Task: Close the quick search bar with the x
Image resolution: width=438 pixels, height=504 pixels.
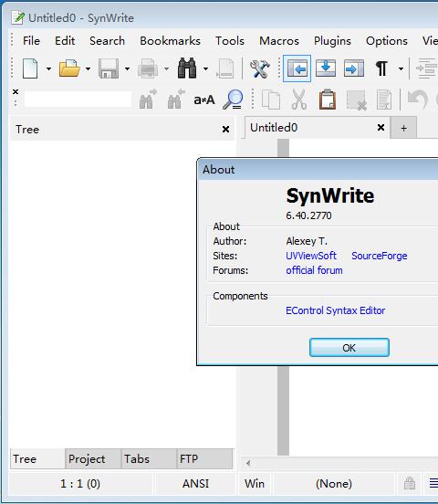Action: coord(16,92)
